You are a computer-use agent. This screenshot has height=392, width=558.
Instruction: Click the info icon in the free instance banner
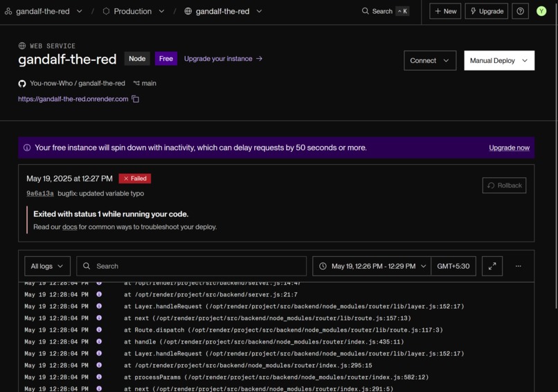pos(27,148)
